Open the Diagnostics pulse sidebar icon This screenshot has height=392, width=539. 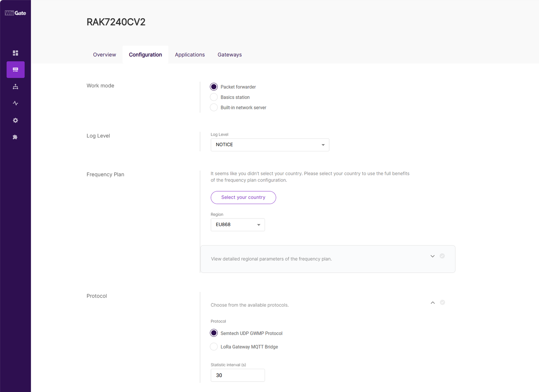(x=15, y=103)
